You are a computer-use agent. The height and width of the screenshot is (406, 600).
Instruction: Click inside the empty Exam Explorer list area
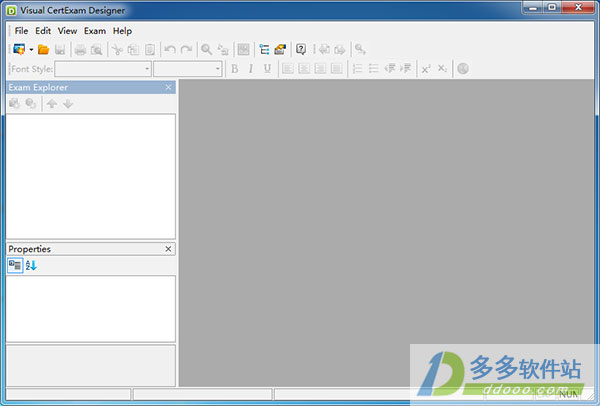pyautogui.click(x=90, y=175)
